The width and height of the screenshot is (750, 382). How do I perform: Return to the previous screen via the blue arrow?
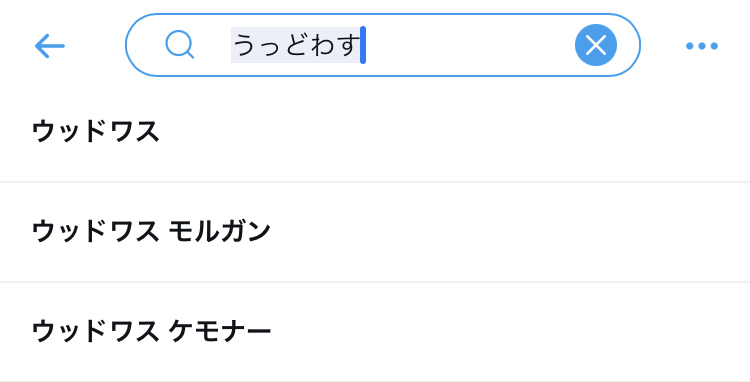[50, 46]
